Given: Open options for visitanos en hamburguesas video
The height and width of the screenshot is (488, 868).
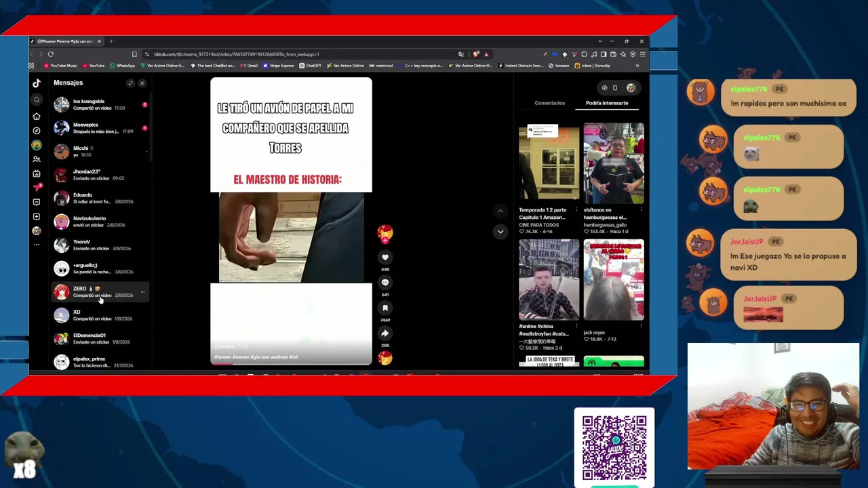Looking at the screenshot, I should click(641, 210).
